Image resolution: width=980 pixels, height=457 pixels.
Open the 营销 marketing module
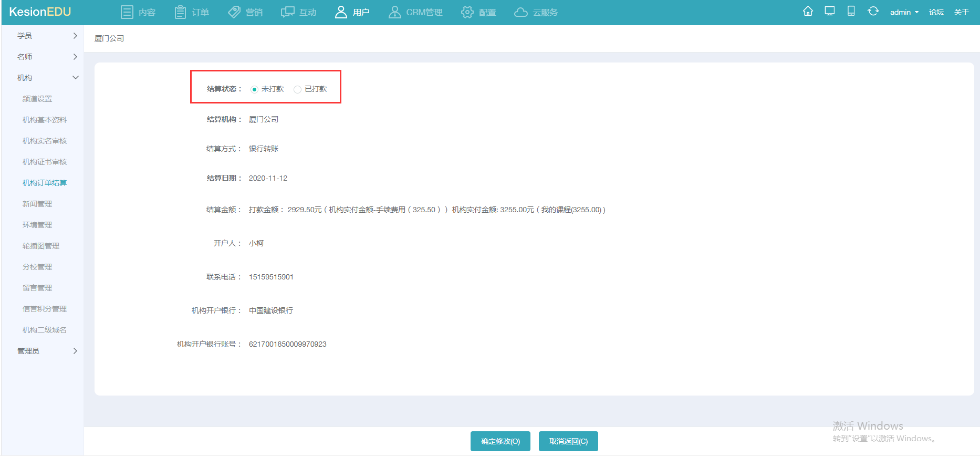pyautogui.click(x=245, y=12)
